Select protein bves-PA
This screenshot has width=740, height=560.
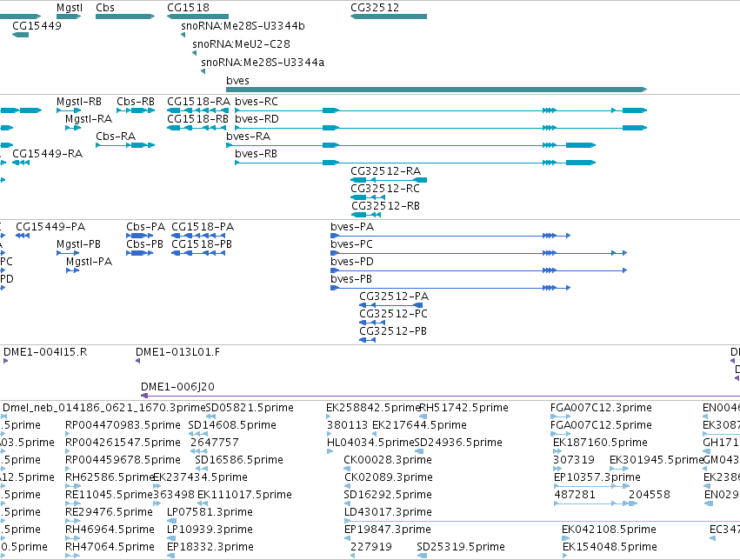pyautogui.click(x=450, y=236)
